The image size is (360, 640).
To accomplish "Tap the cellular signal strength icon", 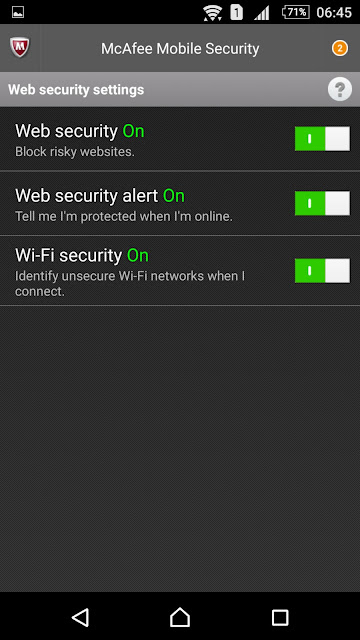I will (x=262, y=13).
